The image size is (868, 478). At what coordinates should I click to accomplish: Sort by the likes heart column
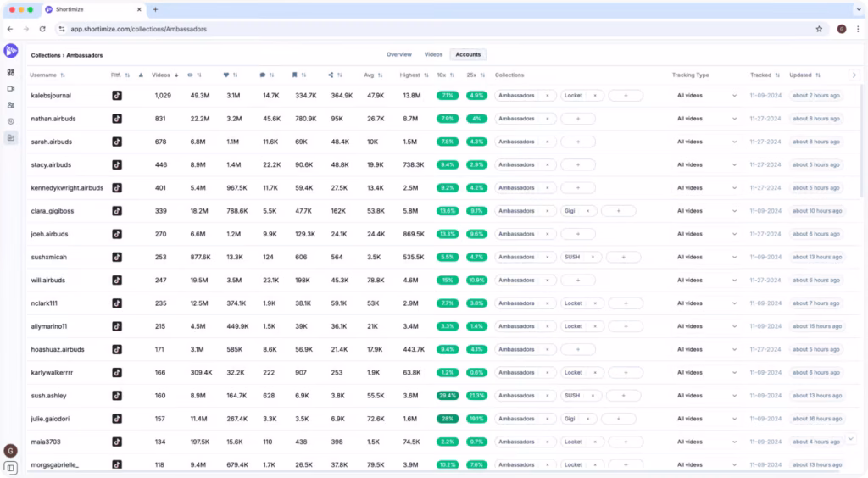[x=226, y=75]
